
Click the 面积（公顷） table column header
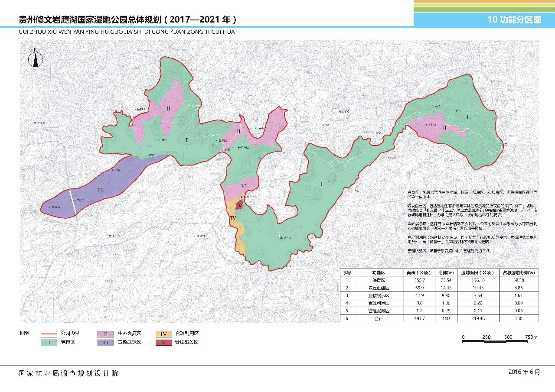click(x=419, y=272)
